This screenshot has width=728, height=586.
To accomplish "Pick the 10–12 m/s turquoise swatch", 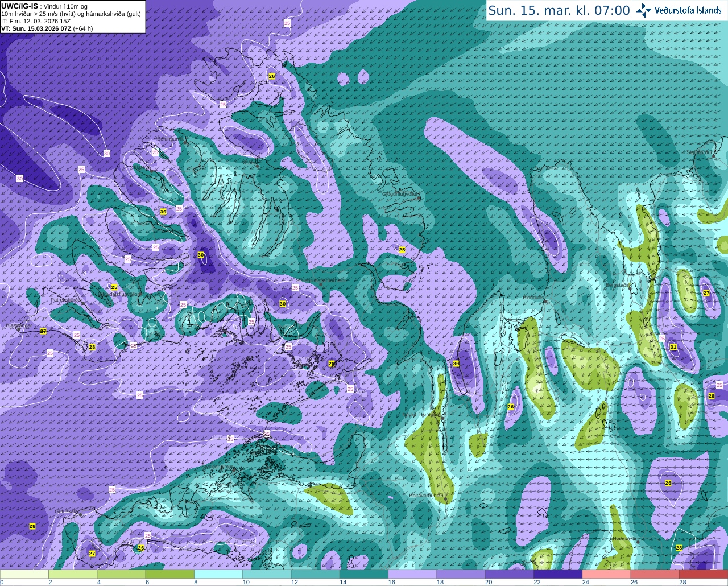I will click(267, 574).
